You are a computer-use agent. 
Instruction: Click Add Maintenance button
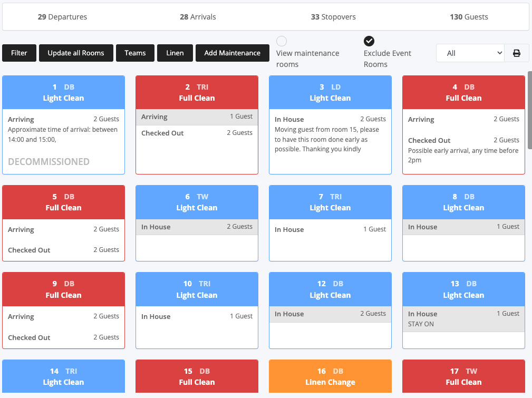pyautogui.click(x=232, y=53)
